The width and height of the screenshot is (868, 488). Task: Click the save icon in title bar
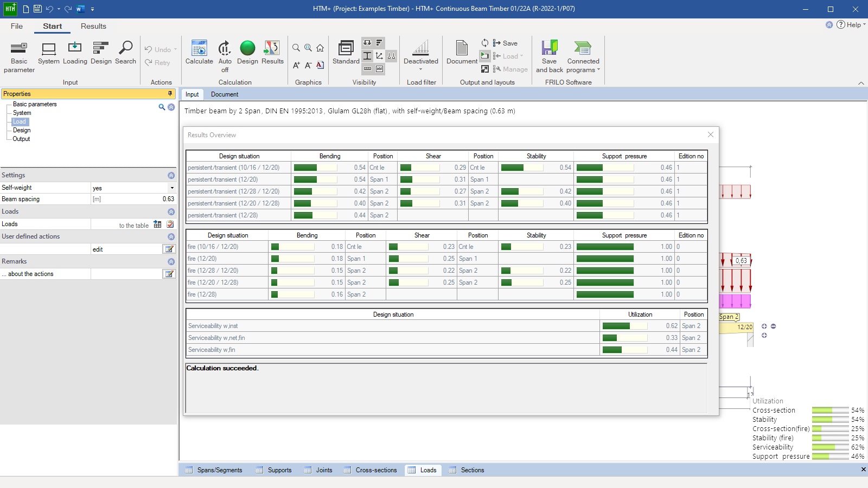coord(37,9)
